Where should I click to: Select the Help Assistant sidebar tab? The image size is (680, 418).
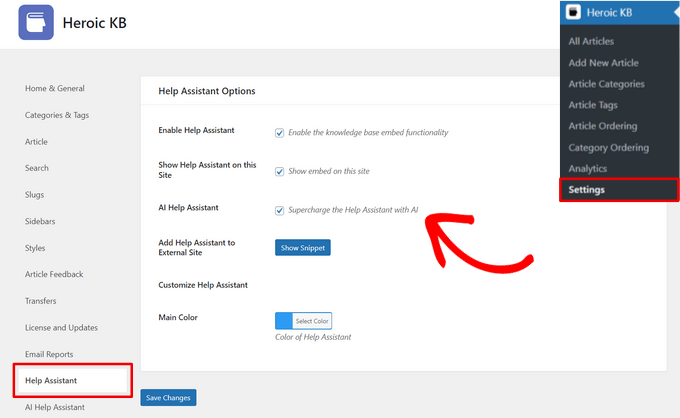click(x=51, y=381)
